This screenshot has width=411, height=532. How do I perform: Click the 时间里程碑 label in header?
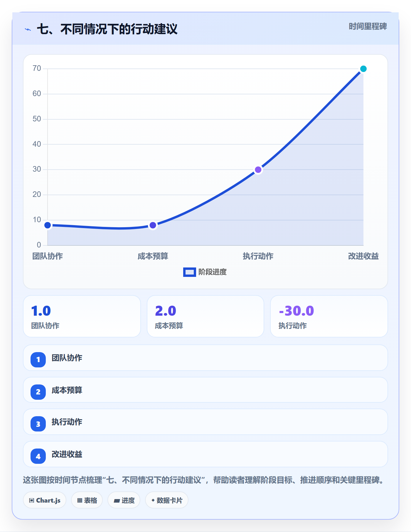coord(368,26)
